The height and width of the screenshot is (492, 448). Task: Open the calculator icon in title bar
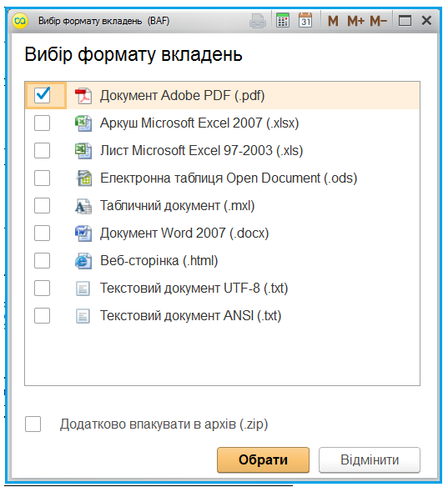[x=283, y=21]
